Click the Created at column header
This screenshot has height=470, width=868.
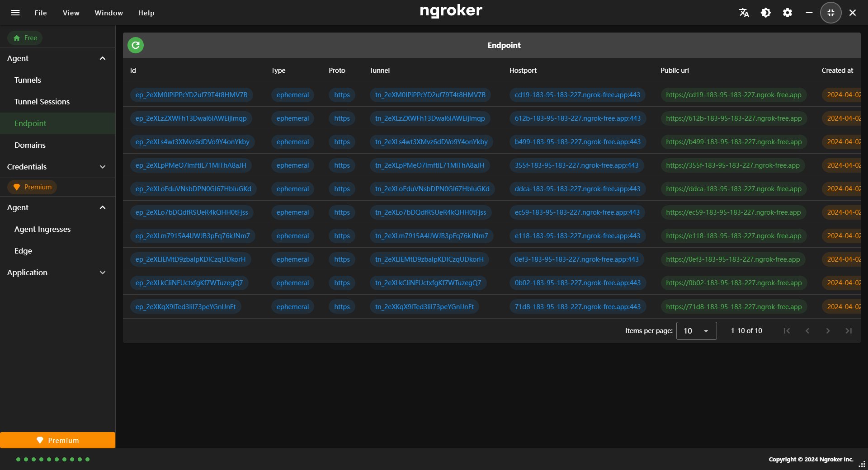click(837, 70)
